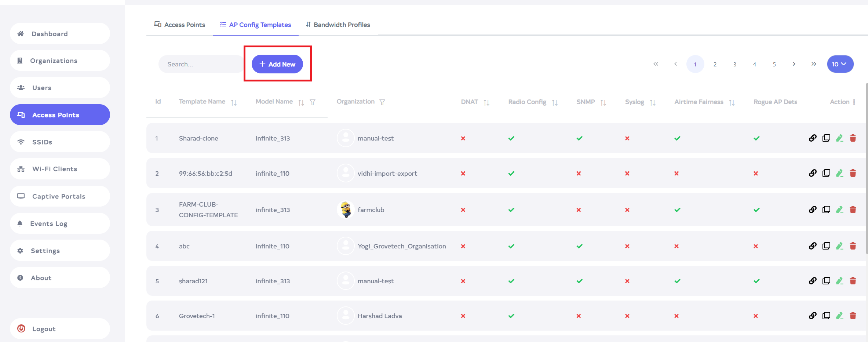868x342 pixels.
Task: Switch to the Bandwidth Profiles tab
Action: 338,25
